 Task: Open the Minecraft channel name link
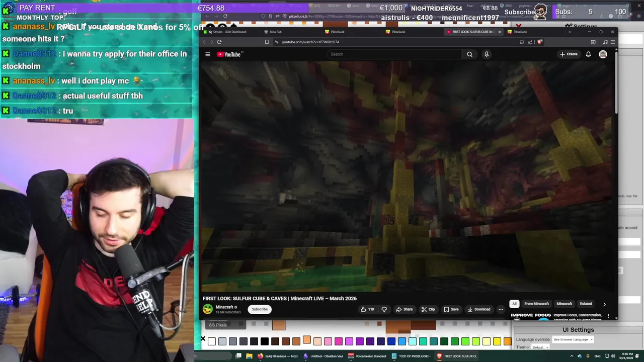pos(224,307)
